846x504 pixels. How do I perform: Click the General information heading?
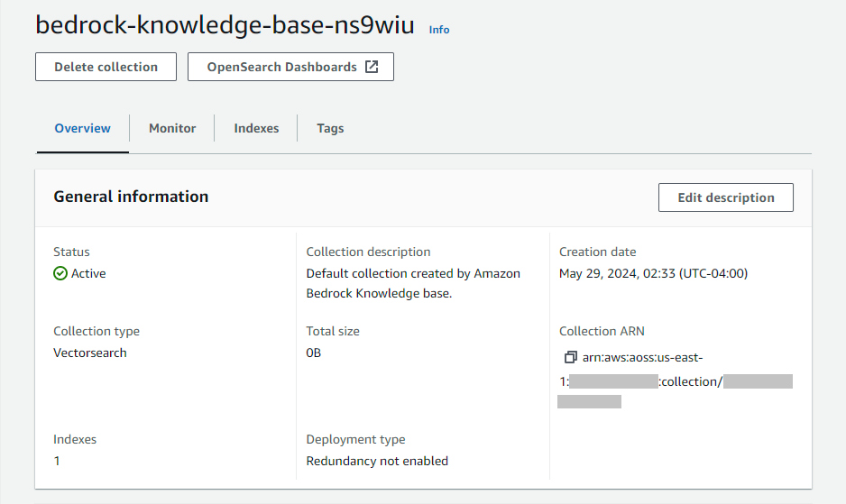click(131, 197)
